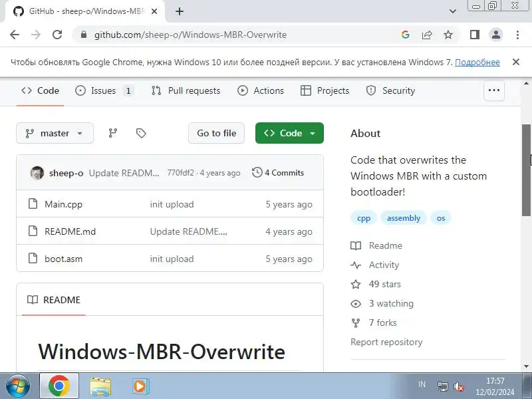Expand the master branch dropdown
The width and height of the screenshot is (532, 399).
pos(55,133)
